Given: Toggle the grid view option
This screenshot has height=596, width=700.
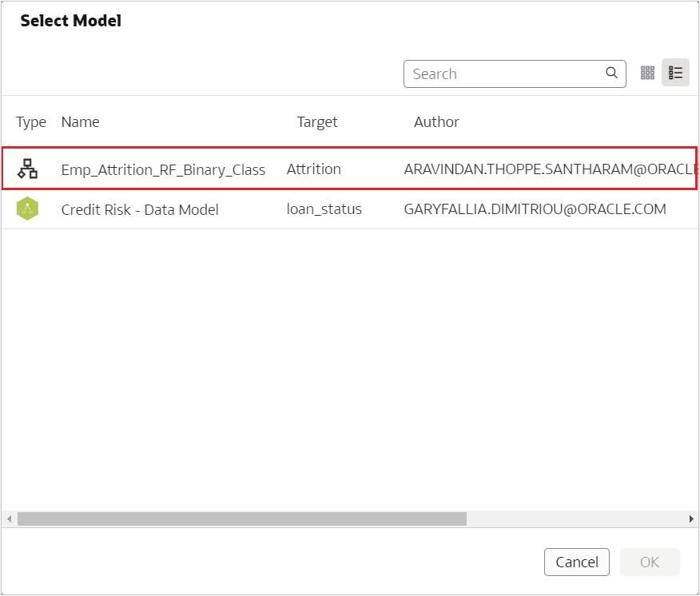Looking at the screenshot, I should pos(647,72).
